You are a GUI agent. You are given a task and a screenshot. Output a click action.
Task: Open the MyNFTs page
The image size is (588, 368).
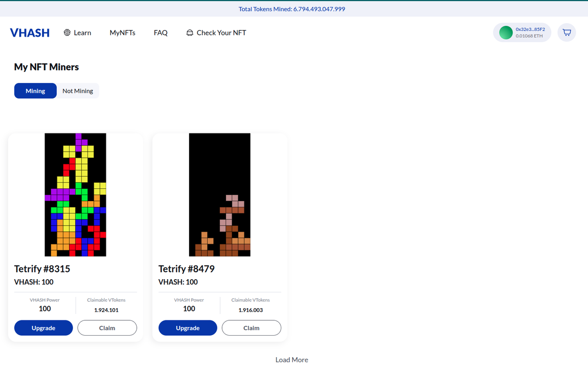122,33
